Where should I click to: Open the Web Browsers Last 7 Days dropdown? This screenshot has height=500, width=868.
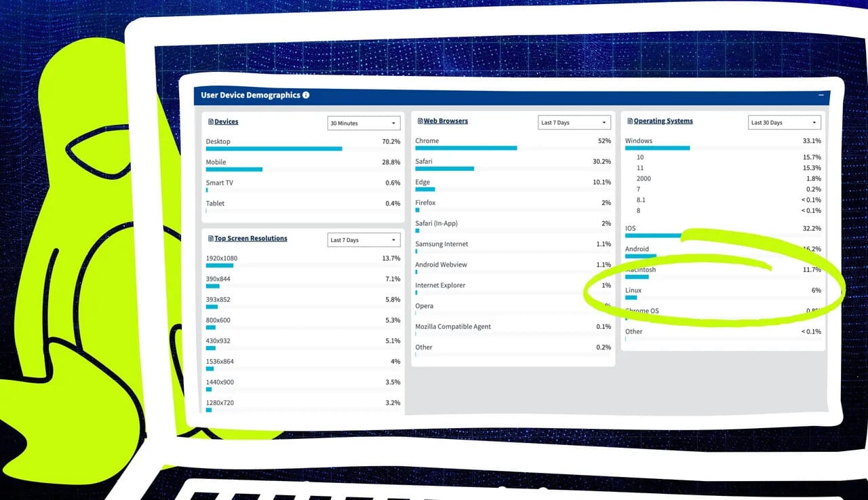[x=574, y=123]
